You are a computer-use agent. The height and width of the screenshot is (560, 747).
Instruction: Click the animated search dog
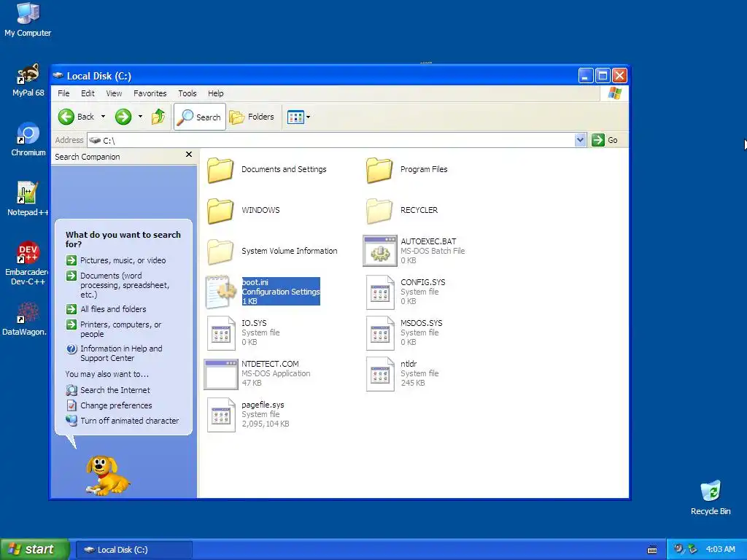click(x=108, y=475)
